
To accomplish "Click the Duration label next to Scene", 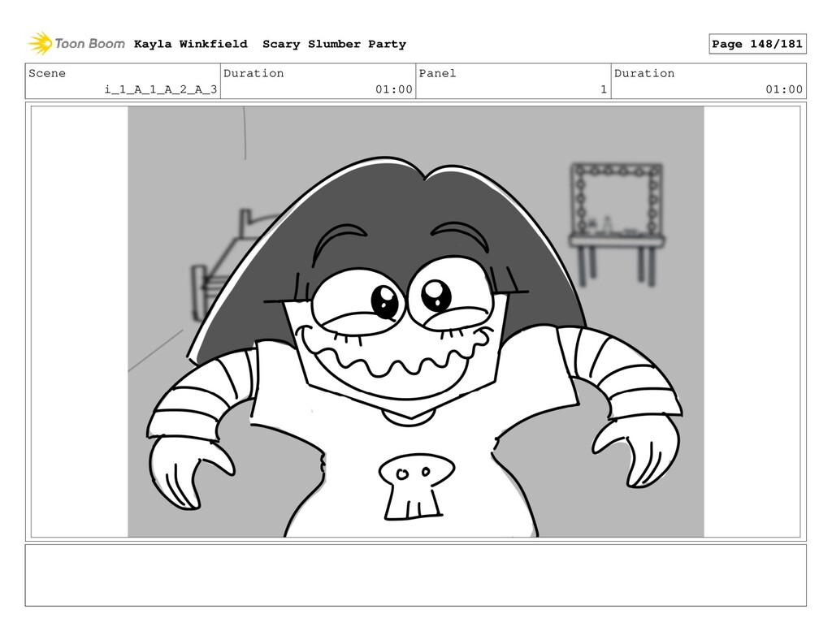I will [x=253, y=73].
